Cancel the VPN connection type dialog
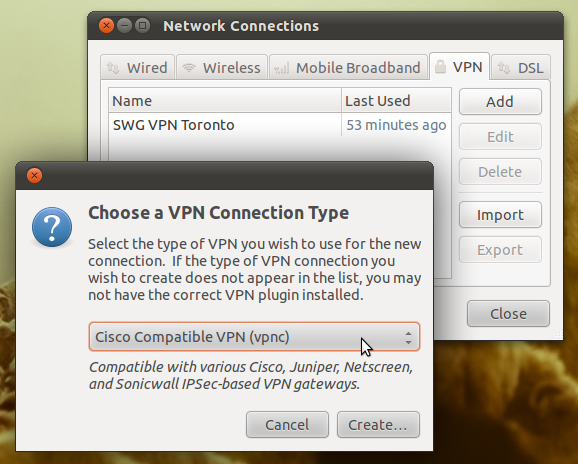578x464 pixels. [x=287, y=425]
